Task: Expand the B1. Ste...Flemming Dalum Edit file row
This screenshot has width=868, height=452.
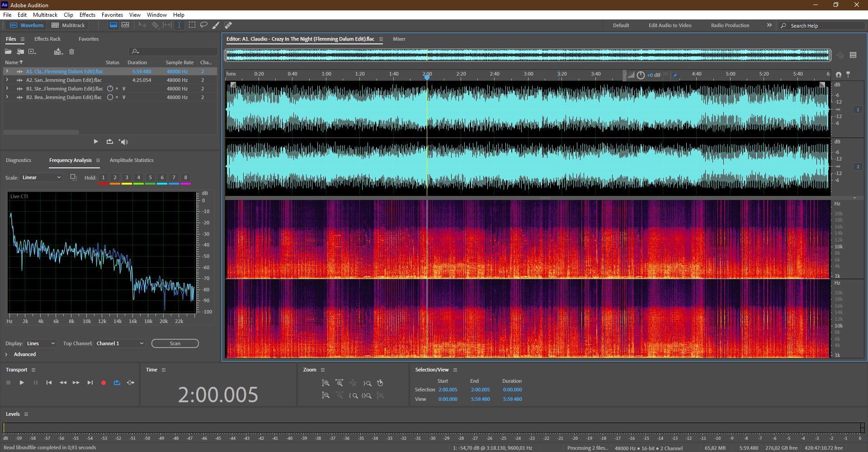Action: pos(7,89)
